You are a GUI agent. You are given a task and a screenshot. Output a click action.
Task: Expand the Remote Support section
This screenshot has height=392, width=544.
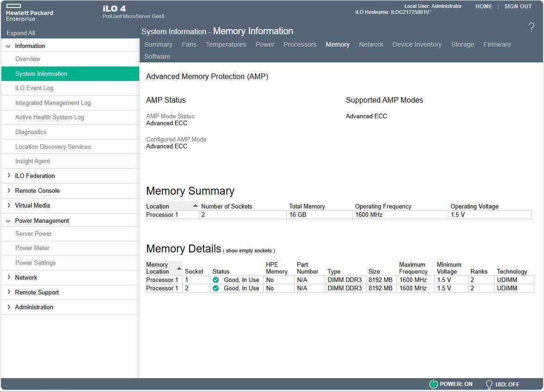pos(9,292)
